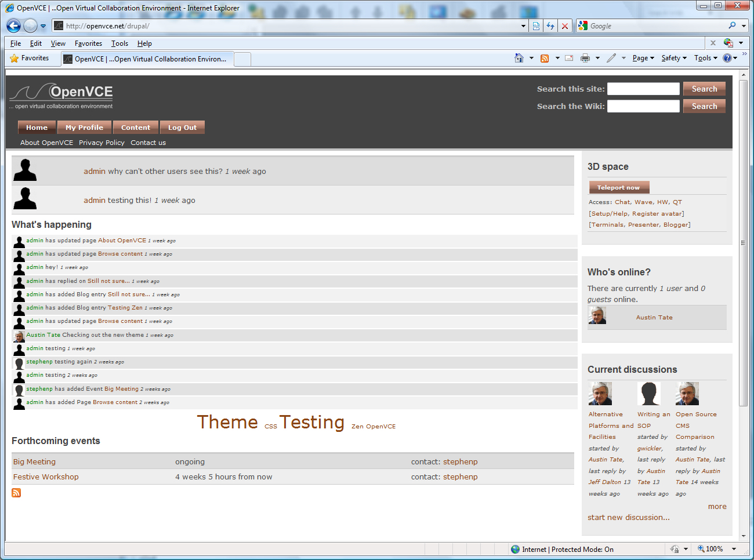754x560 pixels.
Task: Click the Read Mail envelope icon
Action: click(x=569, y=58)
